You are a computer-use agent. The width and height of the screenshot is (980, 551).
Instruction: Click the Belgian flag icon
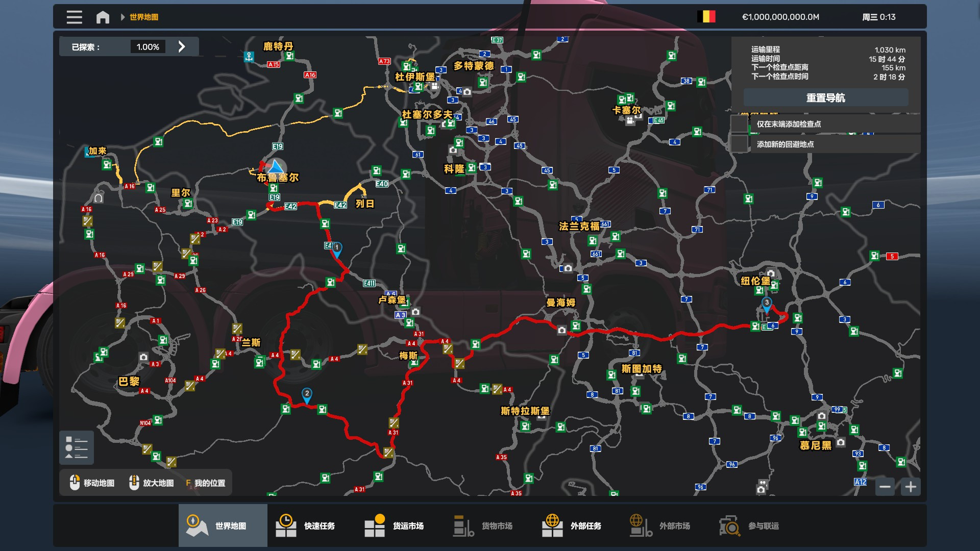[706, 17]
